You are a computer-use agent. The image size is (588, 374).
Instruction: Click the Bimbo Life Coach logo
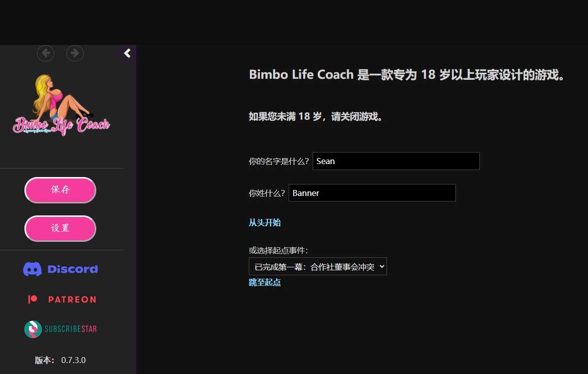tap(61, 104)
